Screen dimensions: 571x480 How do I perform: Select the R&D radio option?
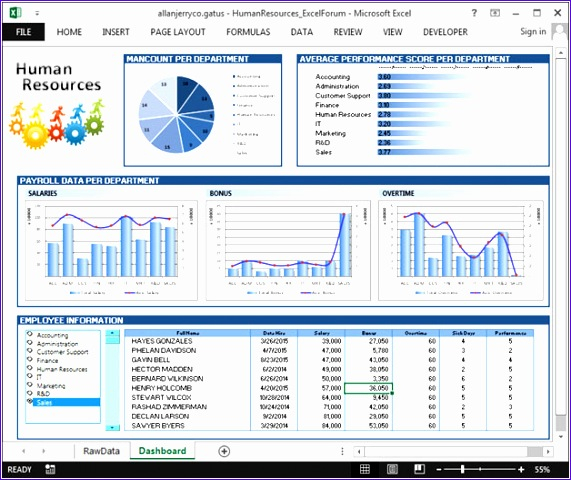pyautogui.click(x=30, y=393)
